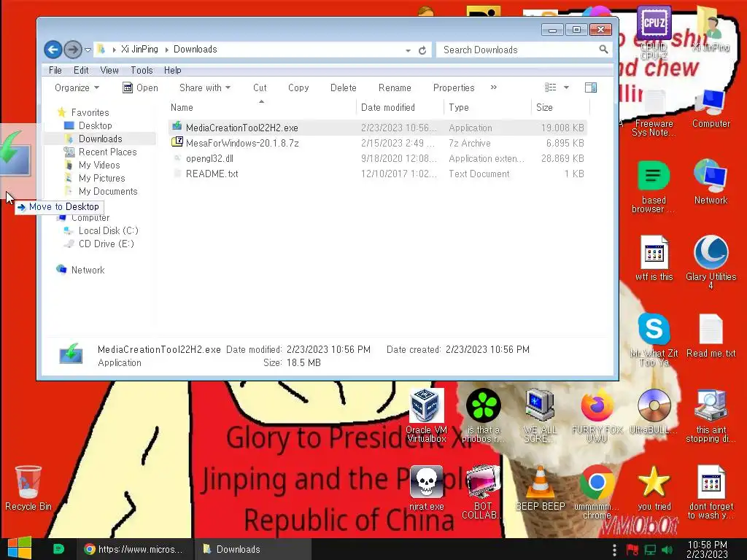Viewport: 747px width, 560px height.
Task: Select the Oracle VM Virtualbox icon
Action: click(x=426, y=416)
